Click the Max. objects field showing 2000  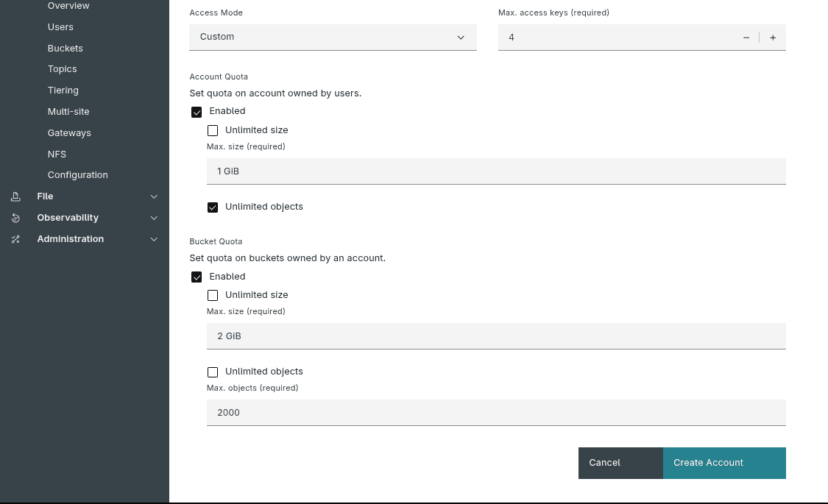pyautogui.click(x=496, y=413)
